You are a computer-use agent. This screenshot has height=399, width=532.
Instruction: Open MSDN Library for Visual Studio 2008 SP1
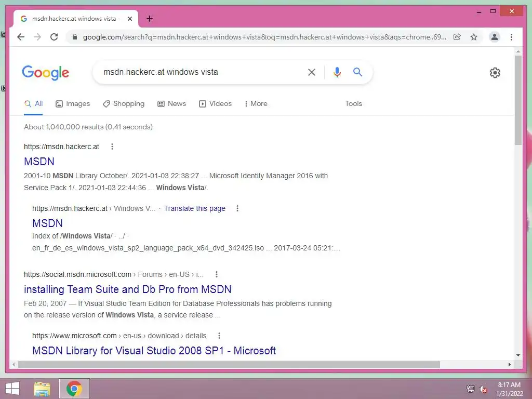point(154,351)
